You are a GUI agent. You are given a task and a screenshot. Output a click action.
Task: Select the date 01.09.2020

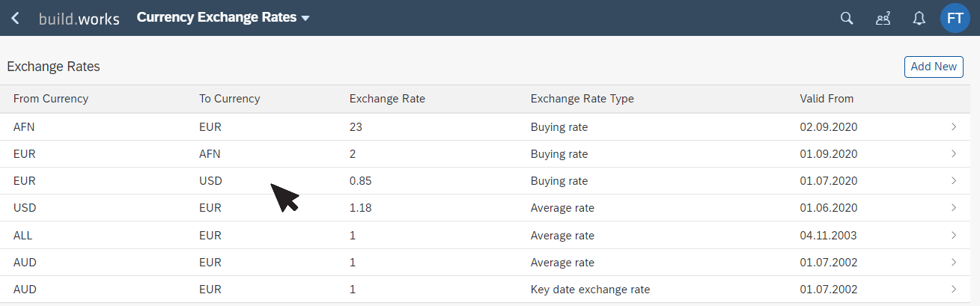[829, 154]
